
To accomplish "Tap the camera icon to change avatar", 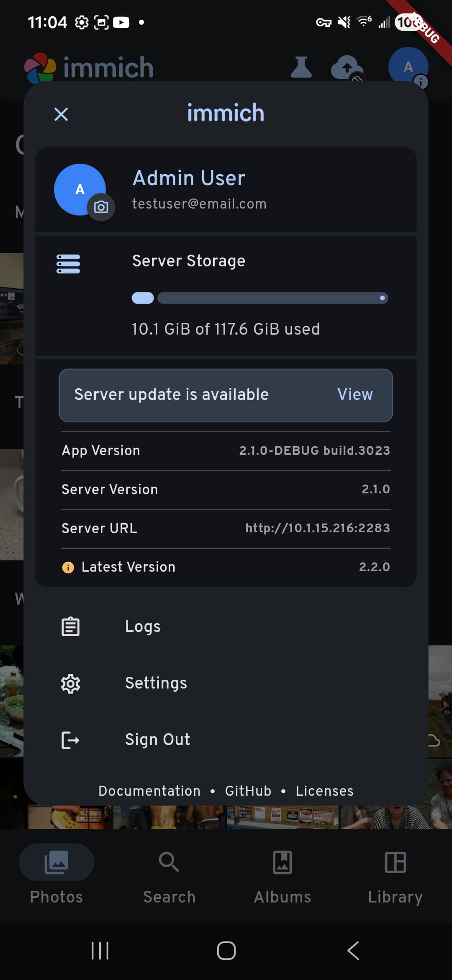I will 101,207.
